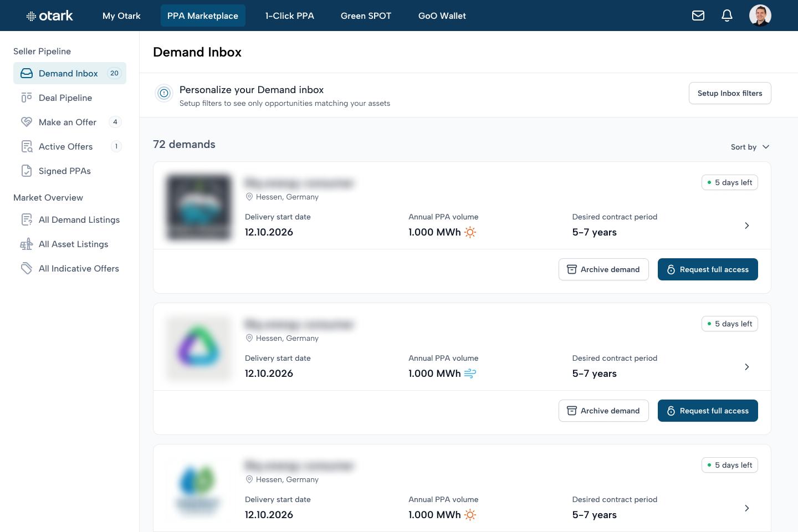Go to My Otark tab
The image size is (798, 532).
121,16
